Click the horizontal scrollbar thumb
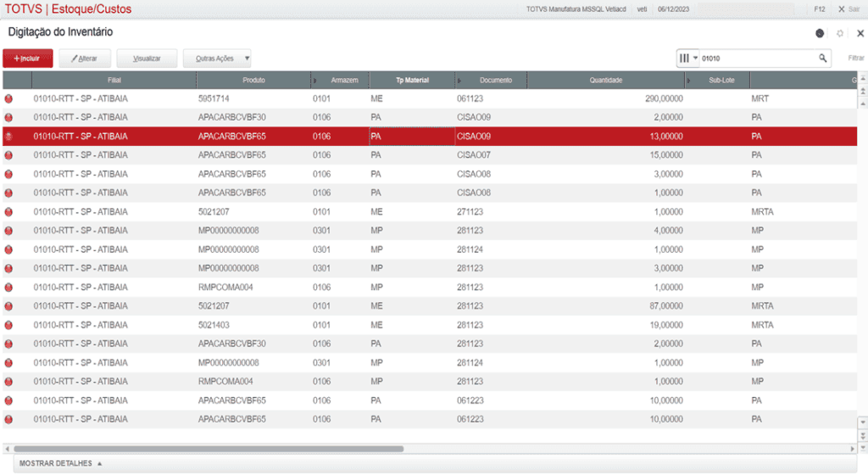This screenshot has width=868, height=476. [209, 449]
